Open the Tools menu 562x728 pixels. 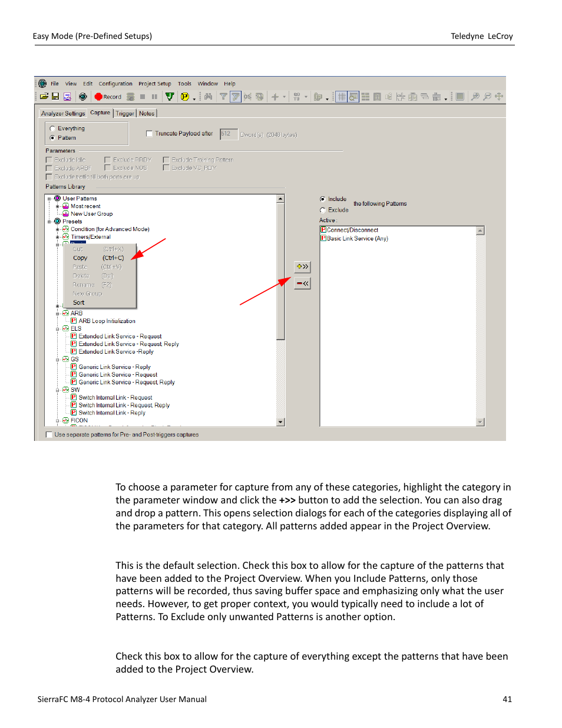184,84
